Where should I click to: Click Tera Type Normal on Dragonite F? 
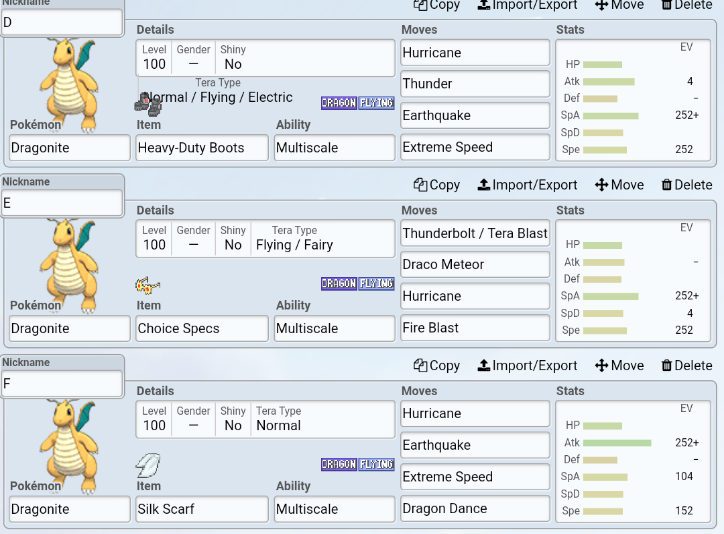tap(278, 425)
